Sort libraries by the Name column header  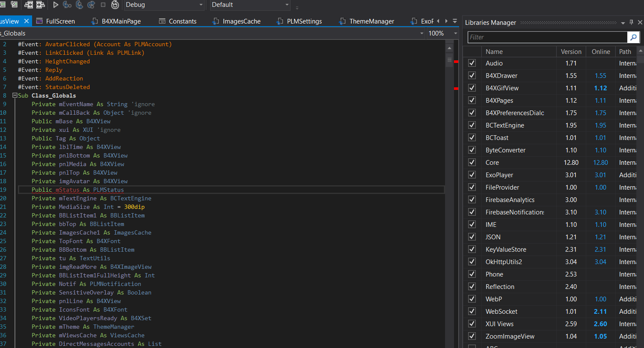(494, 51)
